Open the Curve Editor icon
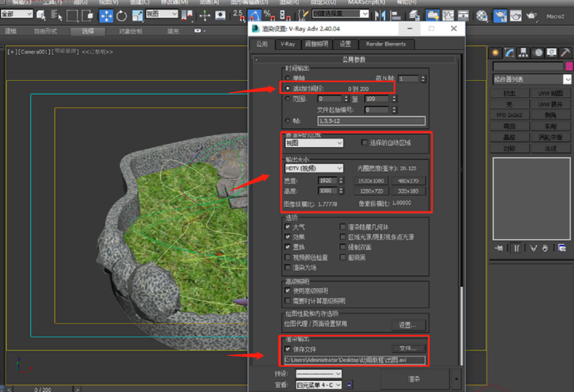The image size is (574, 392). tap(448, 16)
